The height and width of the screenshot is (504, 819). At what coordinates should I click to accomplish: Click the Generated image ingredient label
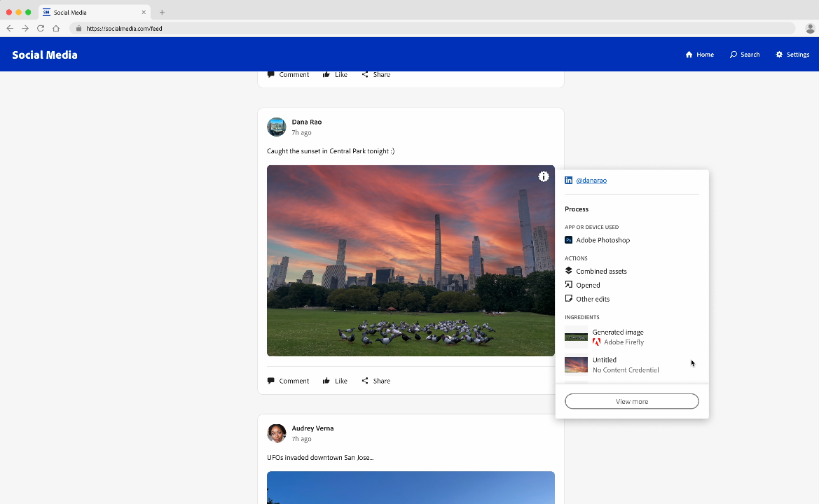click(x=618, y=332)
